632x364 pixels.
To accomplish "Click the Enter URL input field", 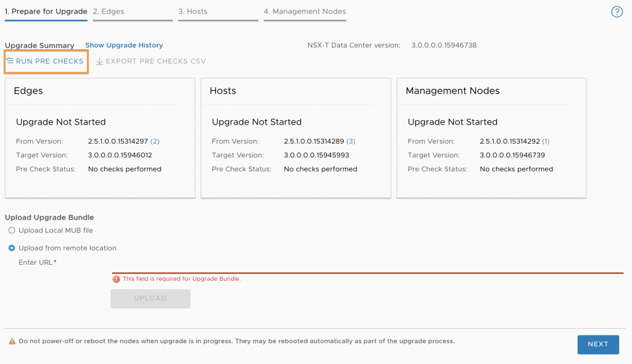I will click(368, 266).
